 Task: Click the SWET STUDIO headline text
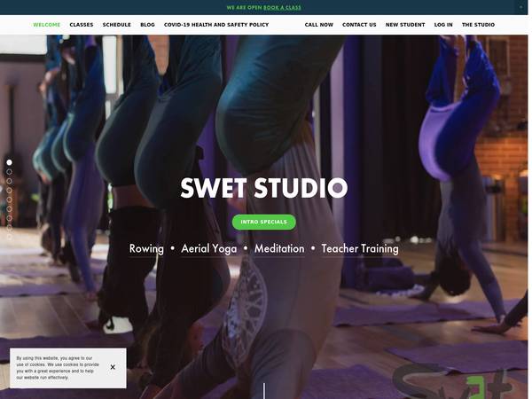[x=264, y=188]
